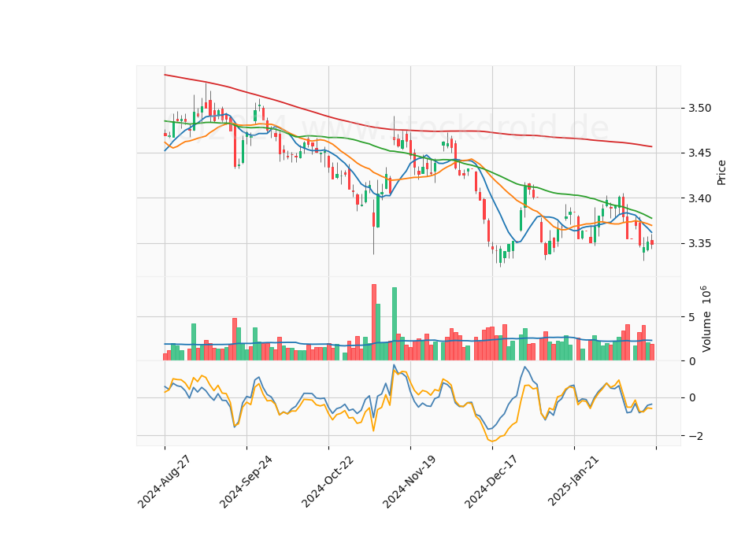
Task: Click the 2024-Aug-27 date label
Action: [165, 482]
